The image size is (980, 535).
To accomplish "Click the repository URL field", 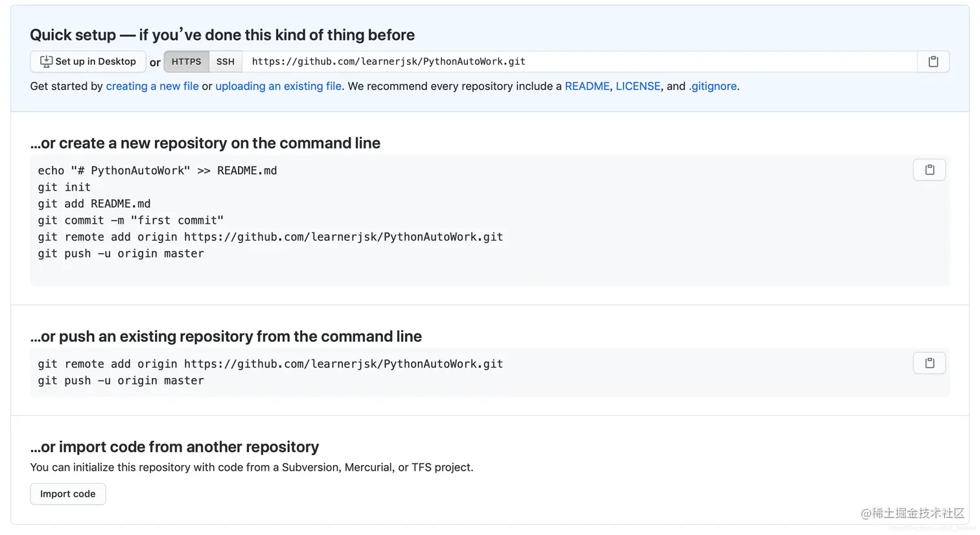I will coord(579,62).
